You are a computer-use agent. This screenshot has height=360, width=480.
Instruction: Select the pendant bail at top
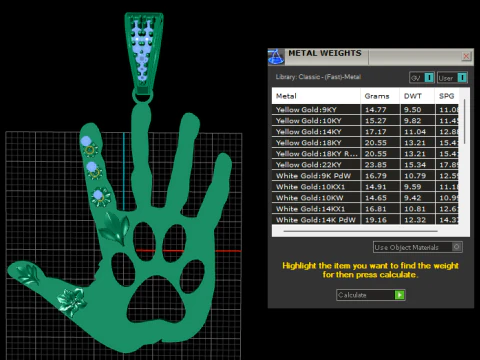pyautogui.click(x=144, y=52)
